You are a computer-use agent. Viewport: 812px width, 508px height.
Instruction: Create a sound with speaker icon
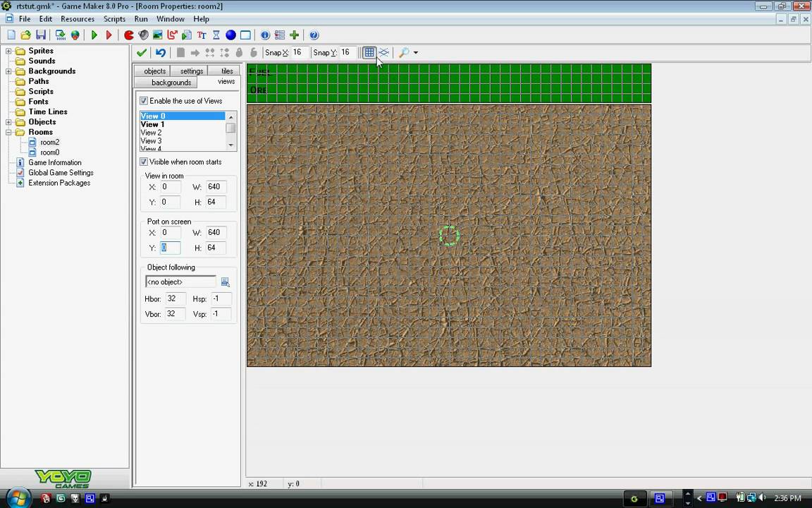pyautogui.click(x=144, y=35)
